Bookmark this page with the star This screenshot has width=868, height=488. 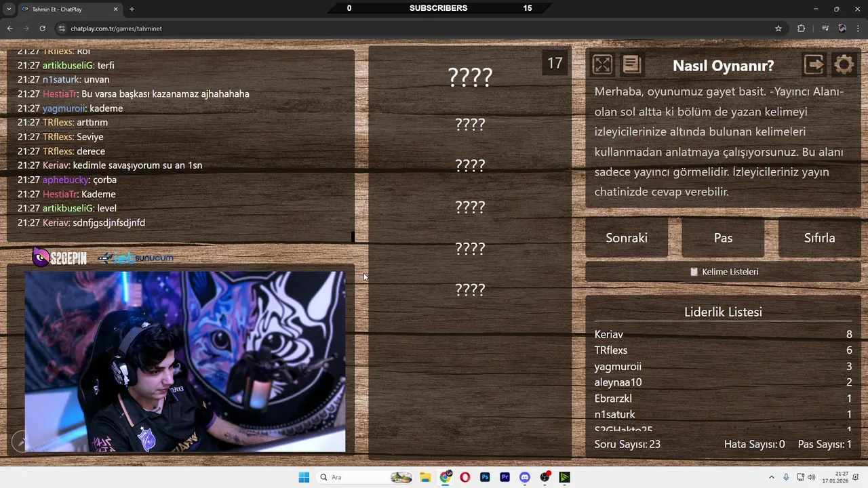click(778, 28)
